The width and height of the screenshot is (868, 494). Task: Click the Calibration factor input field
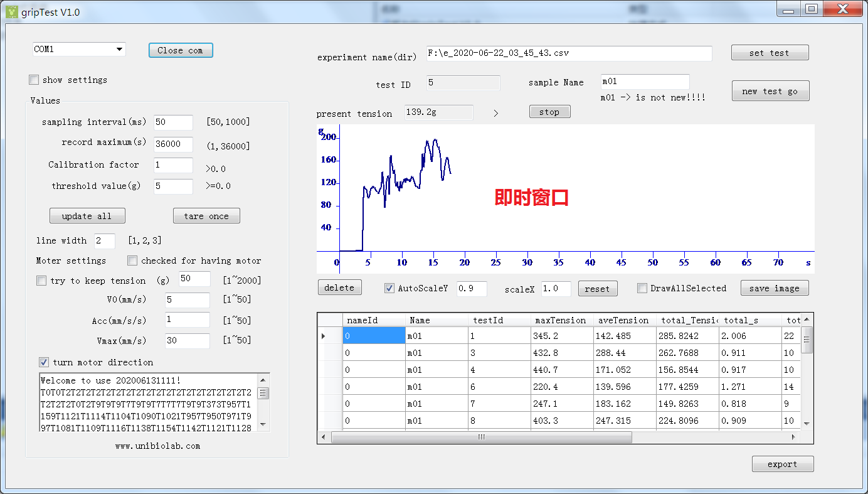174,165
